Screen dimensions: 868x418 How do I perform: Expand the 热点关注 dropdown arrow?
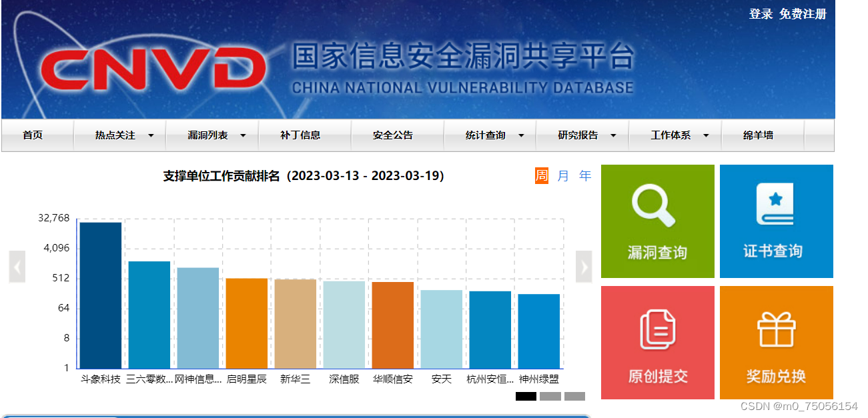[x=151, y=136]
